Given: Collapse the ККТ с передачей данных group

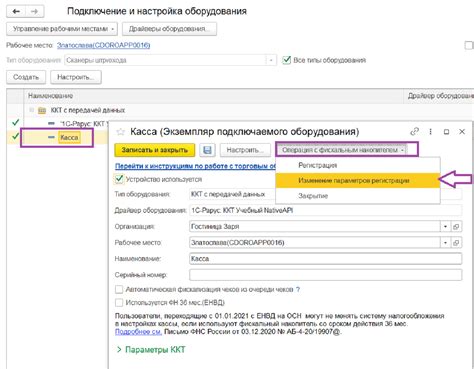Looking at the screenshot, I should coord(31,110).
